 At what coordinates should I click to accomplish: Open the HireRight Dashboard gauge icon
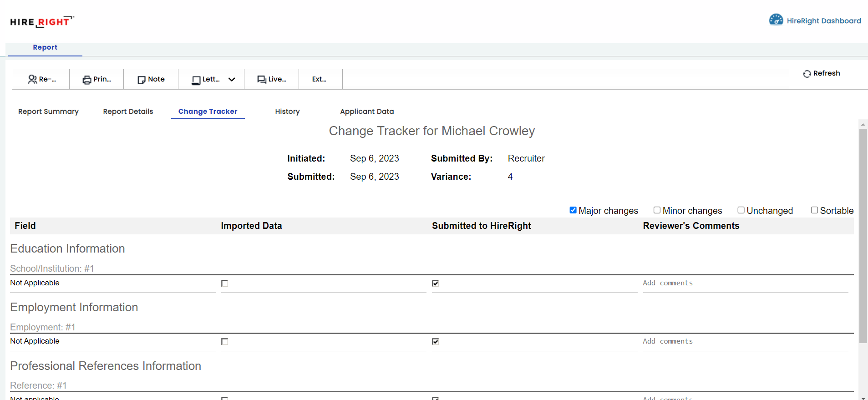(x=776, y=20)
